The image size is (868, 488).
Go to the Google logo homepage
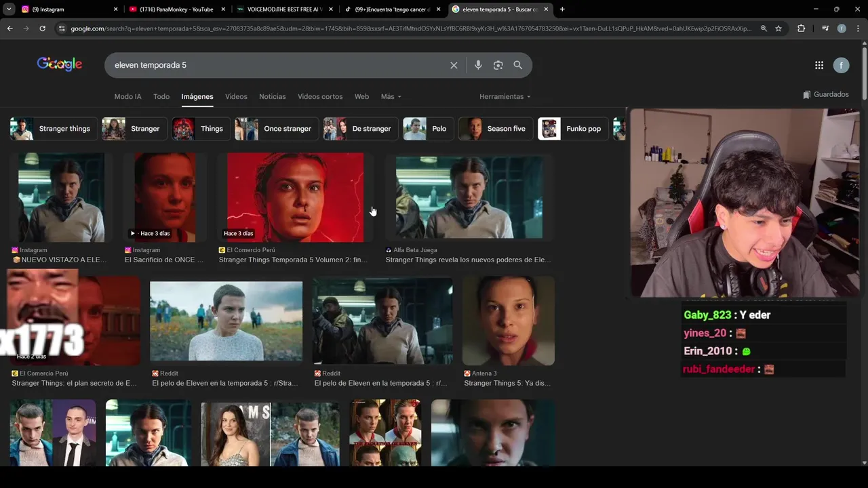pyautogui.click(x=60, y=64)
